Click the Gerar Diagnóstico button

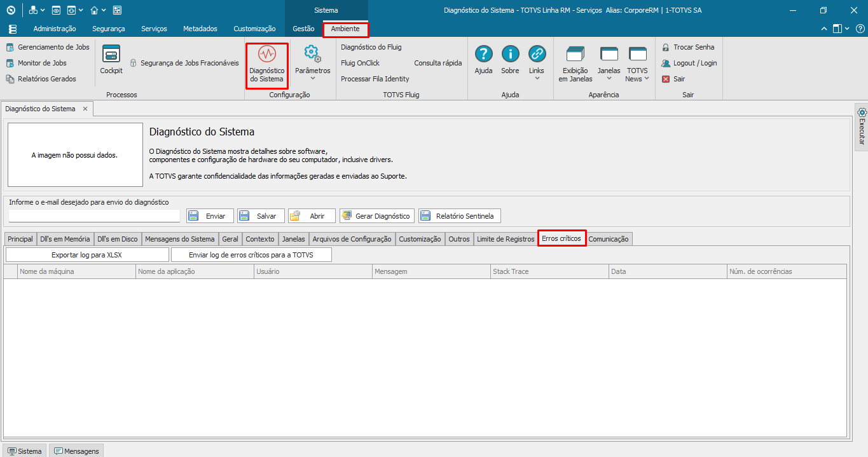point(377,216)
